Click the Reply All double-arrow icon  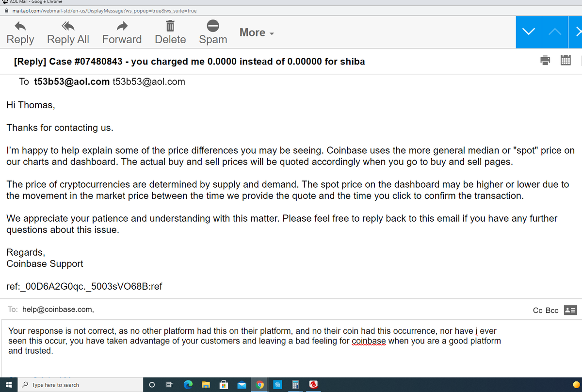click(x=68, y=26)
